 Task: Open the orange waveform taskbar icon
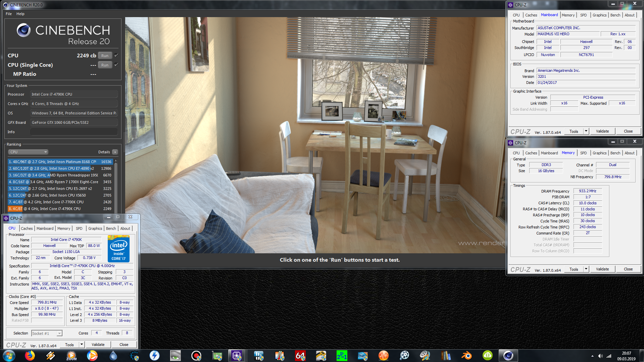(383, 356)
